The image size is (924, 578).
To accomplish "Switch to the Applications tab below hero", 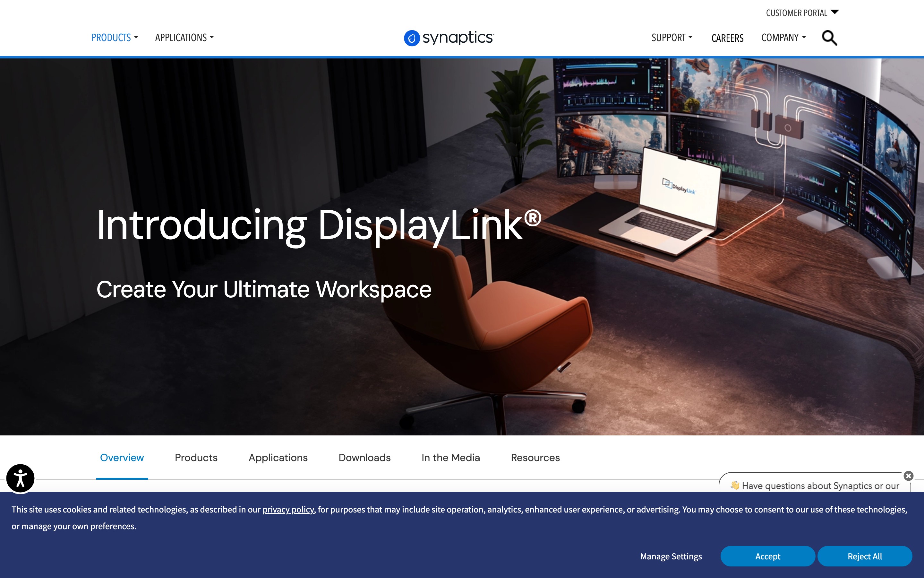I will (278, 458).
